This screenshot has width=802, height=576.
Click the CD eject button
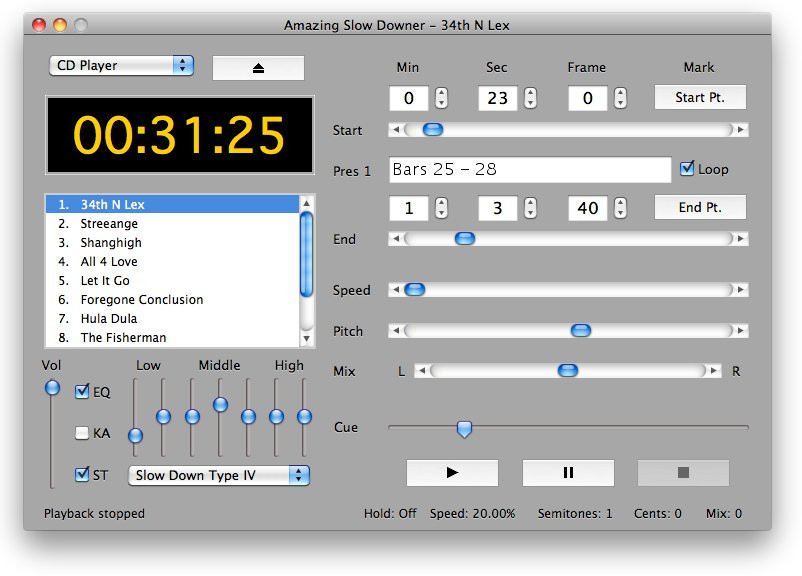point(258,68)
